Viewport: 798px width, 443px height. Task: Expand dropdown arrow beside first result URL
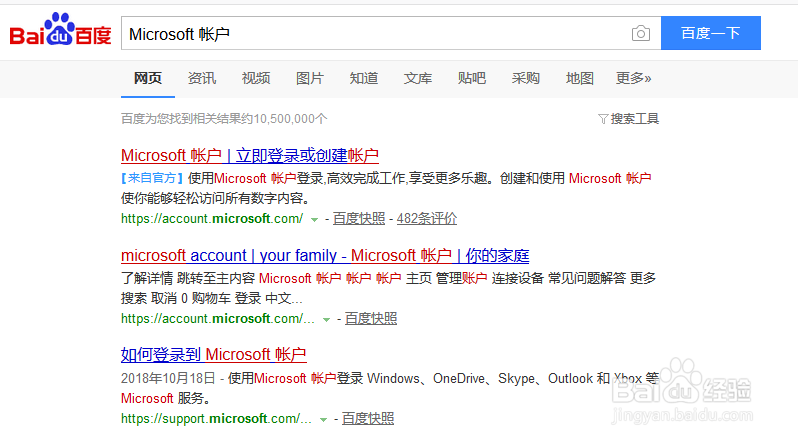[315, 220]
